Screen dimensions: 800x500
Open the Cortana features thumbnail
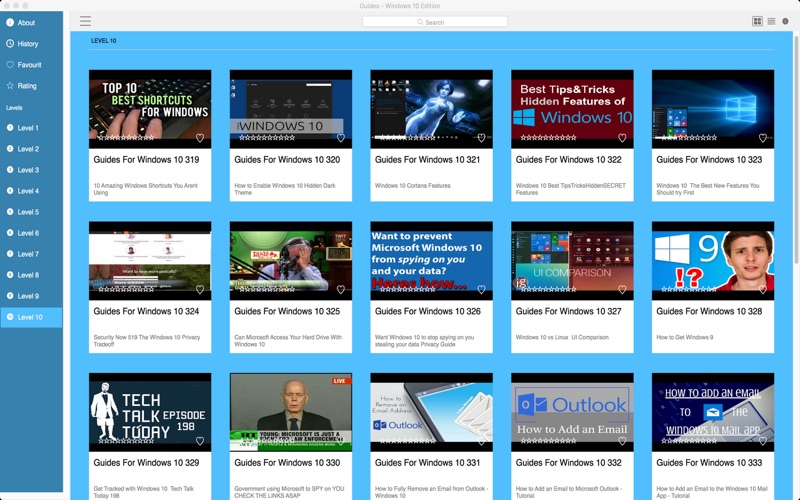pyautogui.click(x=432, y=109)
